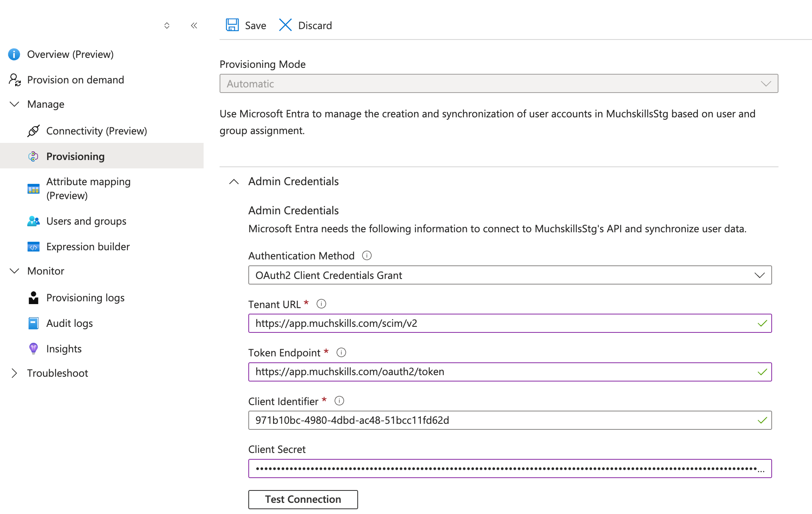
Task: Click info icon next to Client Identifier
Action: click(339, 401)
